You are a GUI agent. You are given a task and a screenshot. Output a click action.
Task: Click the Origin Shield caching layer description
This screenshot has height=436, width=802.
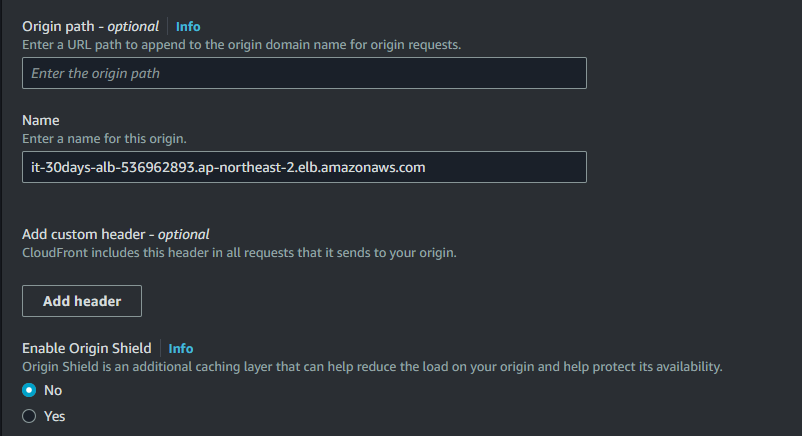coord(372,367)
